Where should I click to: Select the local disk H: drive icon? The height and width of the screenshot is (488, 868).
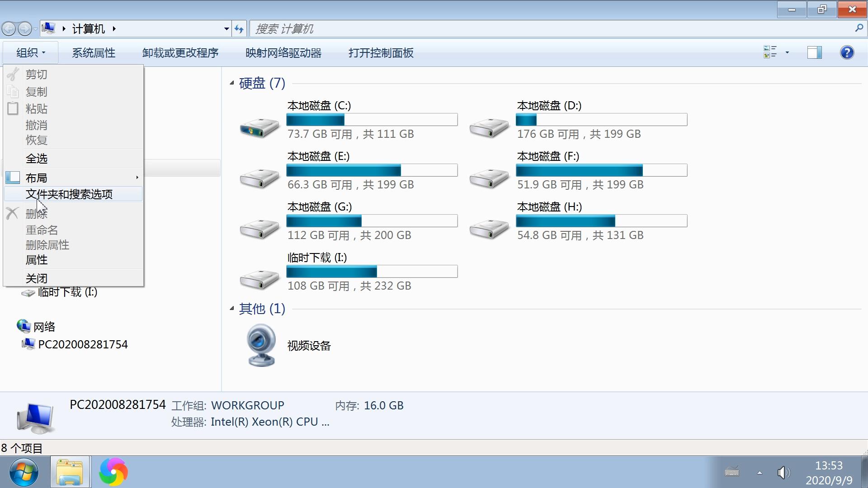pyautogui.click(x=489, y=229)
